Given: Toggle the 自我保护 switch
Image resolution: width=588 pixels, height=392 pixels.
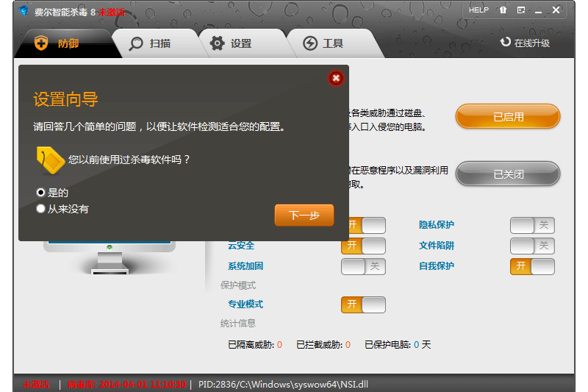Looking at the screenshot, I should 532,266.
